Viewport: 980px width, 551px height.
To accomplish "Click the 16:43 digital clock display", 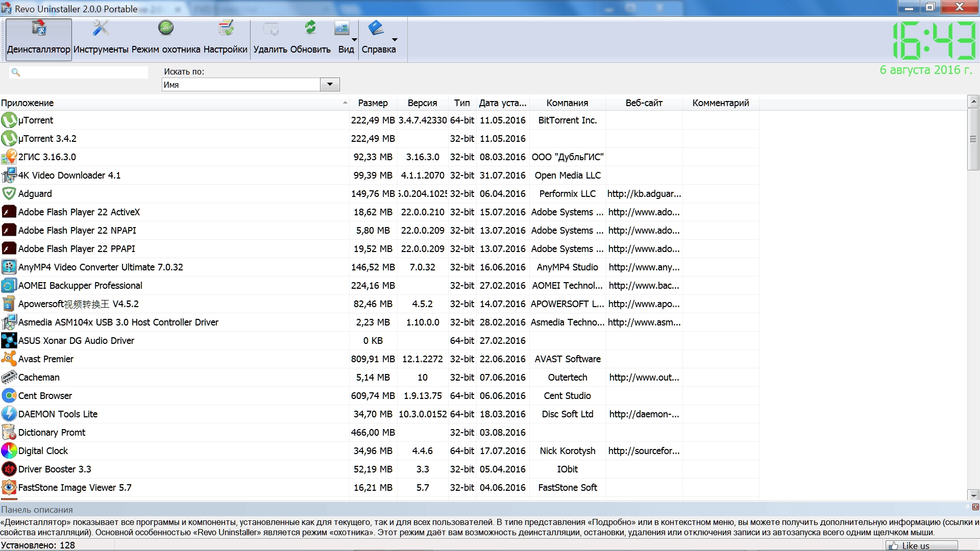I will tap(934, 41).
